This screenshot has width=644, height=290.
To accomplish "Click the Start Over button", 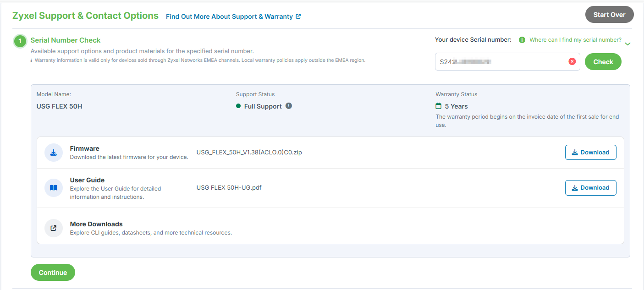I will [x=609, y=15].
